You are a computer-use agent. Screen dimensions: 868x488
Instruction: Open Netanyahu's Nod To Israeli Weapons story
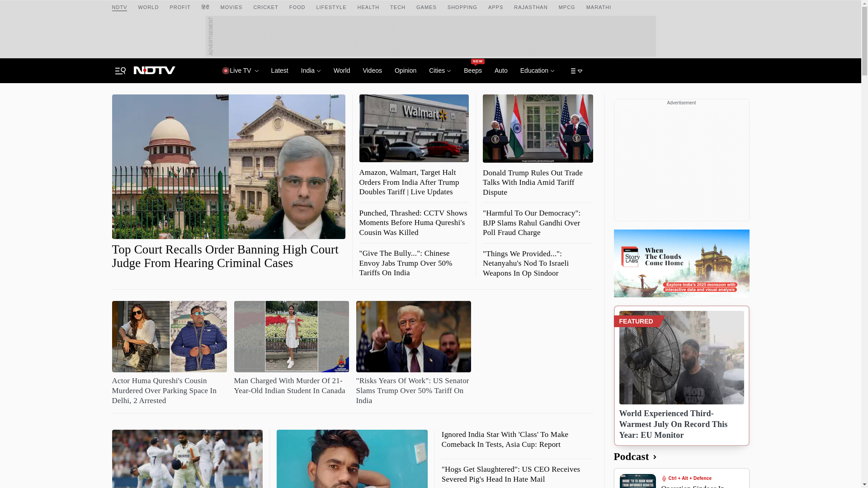point(525,263)
